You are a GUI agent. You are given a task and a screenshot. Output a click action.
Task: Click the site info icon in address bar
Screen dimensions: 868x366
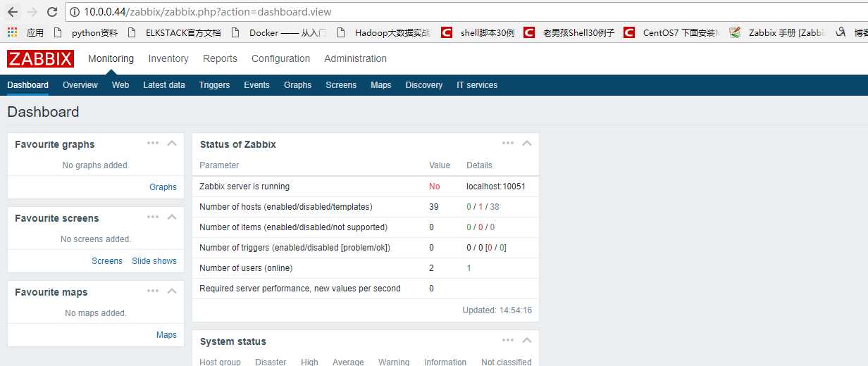pos(75,12)
